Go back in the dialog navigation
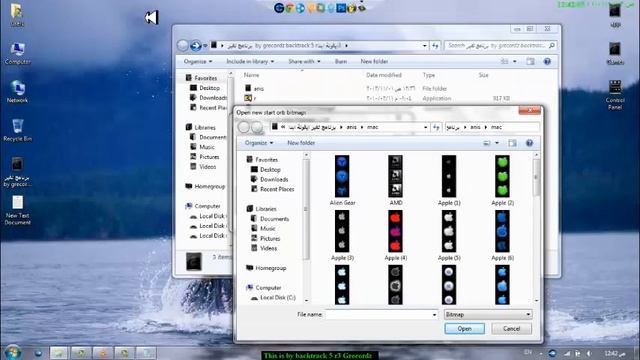The width and height of the screenshot is (640, 360). point(244,127)
